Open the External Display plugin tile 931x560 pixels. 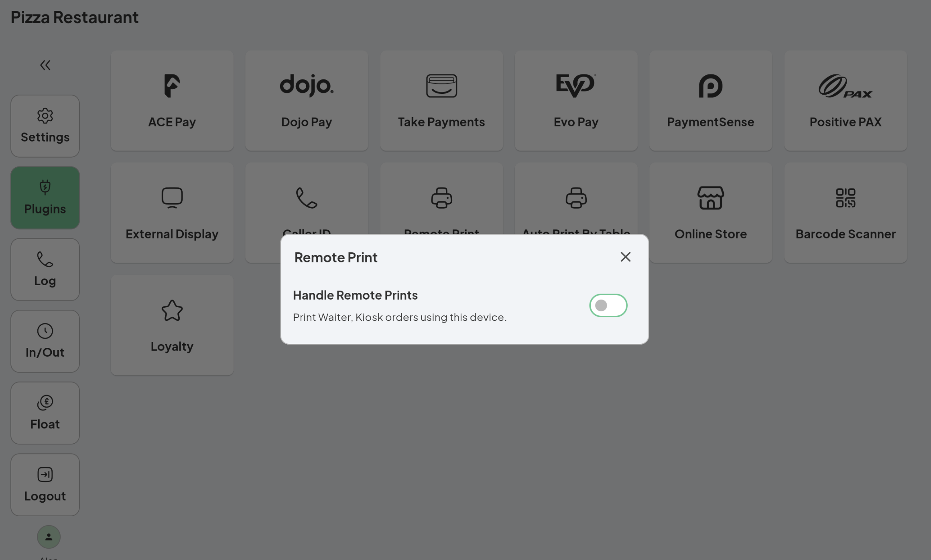pyautogui.click(x=172, y=213)
